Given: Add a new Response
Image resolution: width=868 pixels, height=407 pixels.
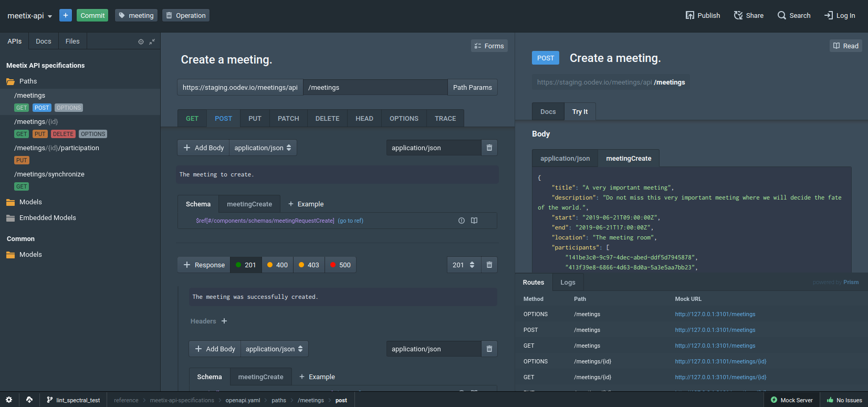Looking at the screenshot, I should click(204, 265).
